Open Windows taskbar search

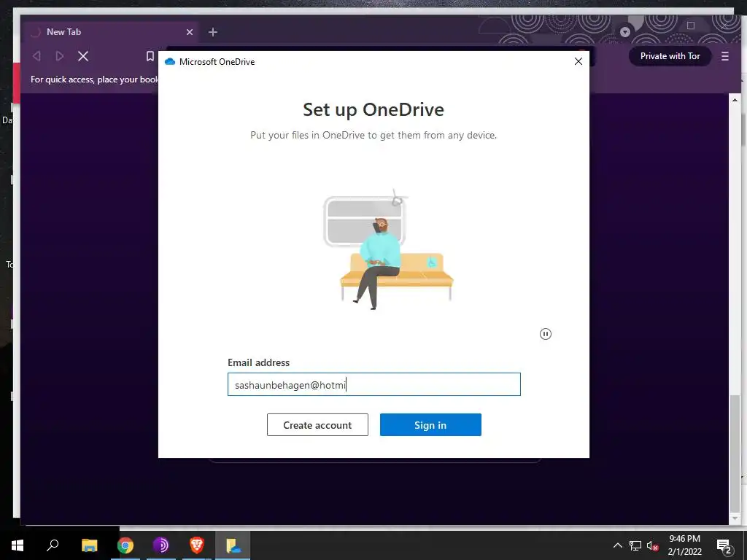click(53, 545)
